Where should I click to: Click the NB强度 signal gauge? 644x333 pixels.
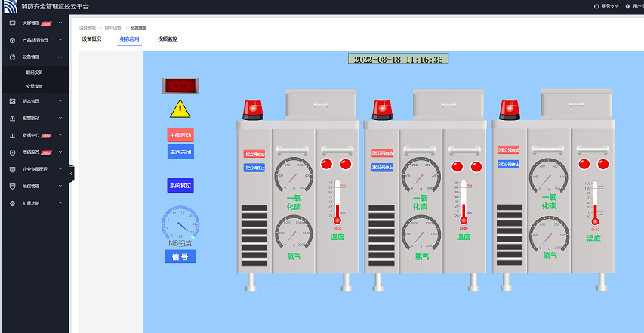[180, 224]
